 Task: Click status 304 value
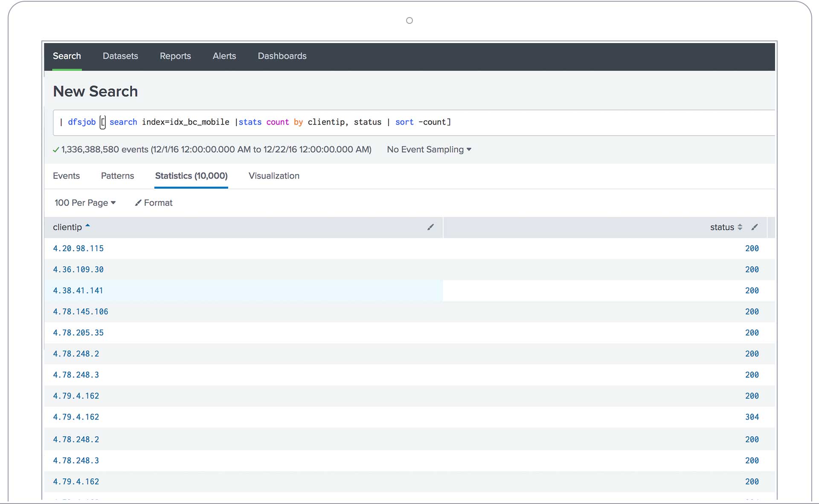[x=752, y=417]
